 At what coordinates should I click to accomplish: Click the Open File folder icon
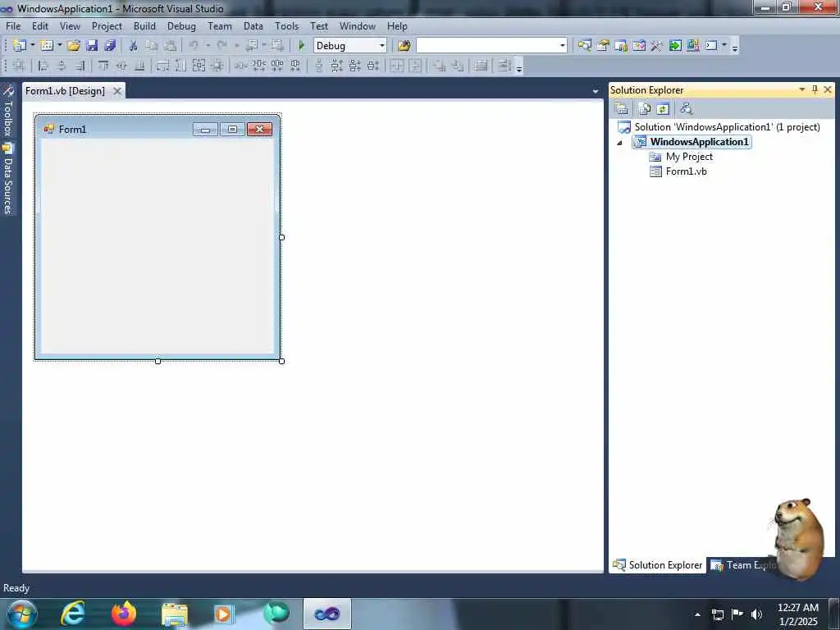[74, 46]
